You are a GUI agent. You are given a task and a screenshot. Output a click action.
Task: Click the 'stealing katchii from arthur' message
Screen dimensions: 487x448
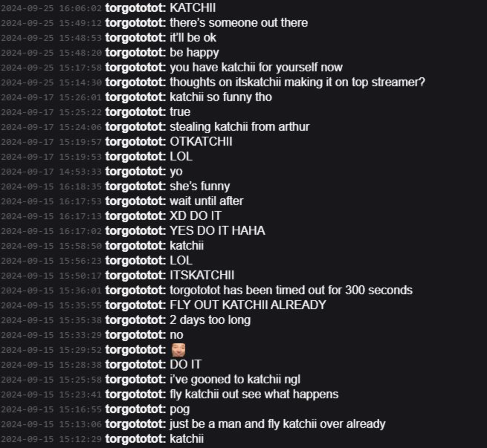[x=239, y=127]
